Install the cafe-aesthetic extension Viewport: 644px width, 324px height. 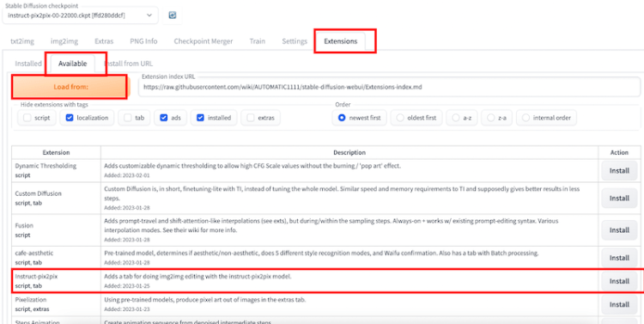coord(619,258)
